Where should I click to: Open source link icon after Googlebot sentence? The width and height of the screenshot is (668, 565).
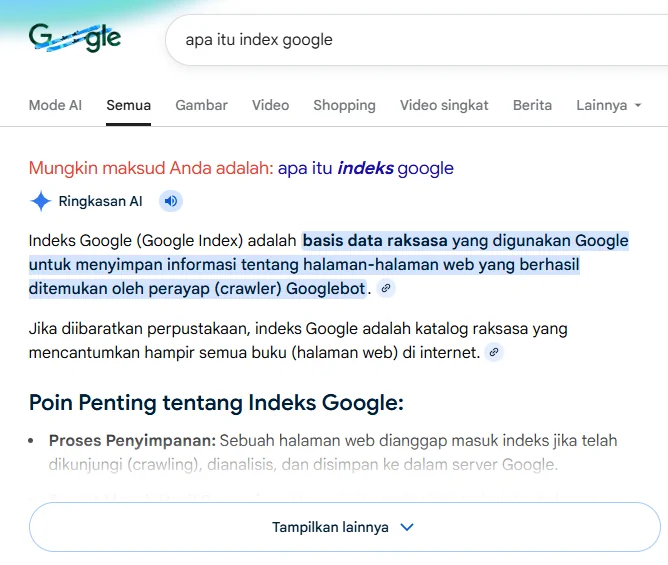pos(386,288)
